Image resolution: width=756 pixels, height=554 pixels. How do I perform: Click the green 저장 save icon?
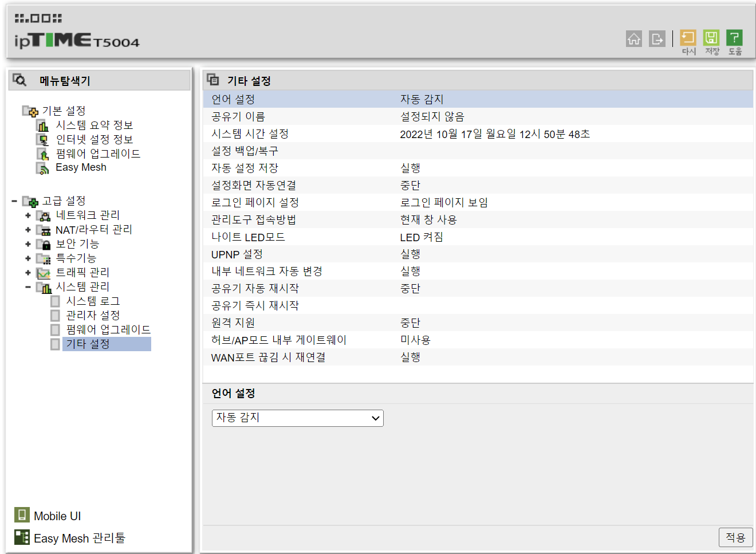click(711, 37)
